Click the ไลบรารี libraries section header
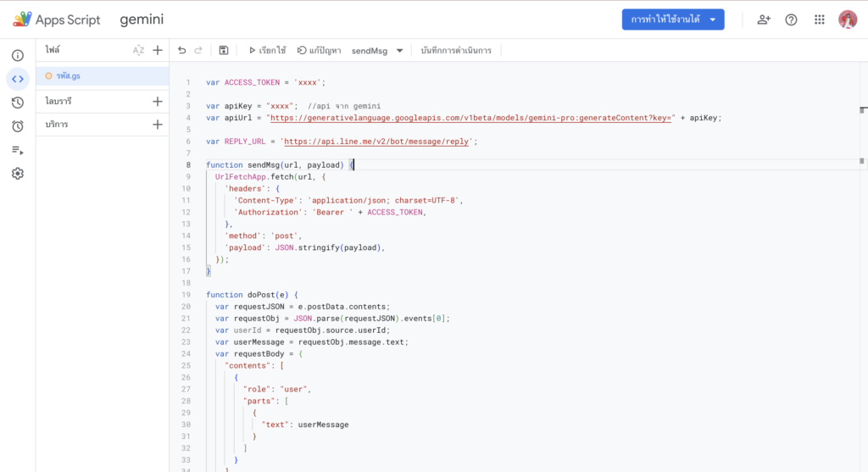 tap(58, 101)
